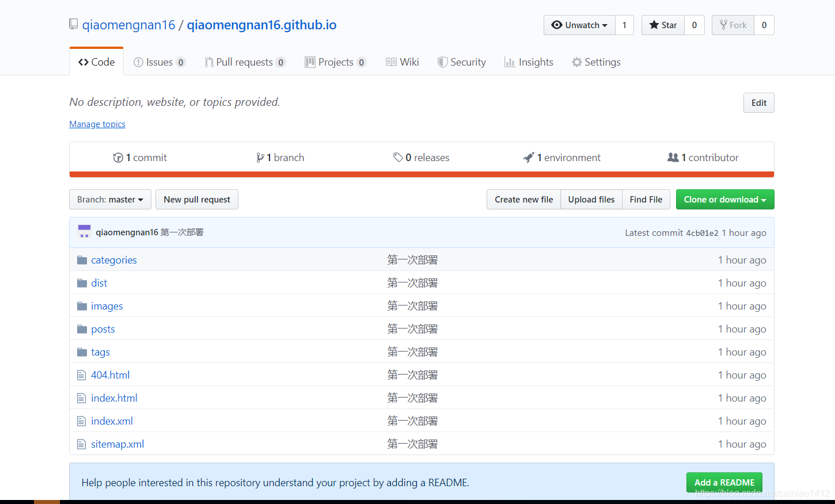Screen dimensions: 835x504
Task: Click the file icon for index.html
Action: [x=82, y=398]
